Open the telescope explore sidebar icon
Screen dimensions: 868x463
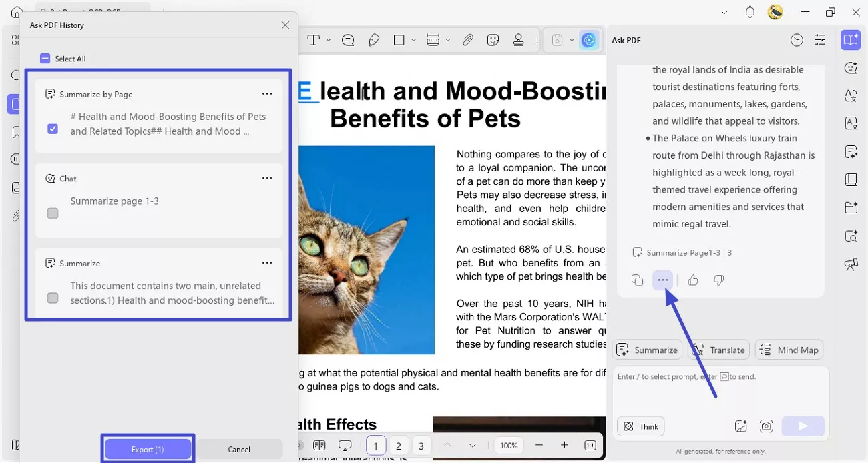(x=851, y=264)
